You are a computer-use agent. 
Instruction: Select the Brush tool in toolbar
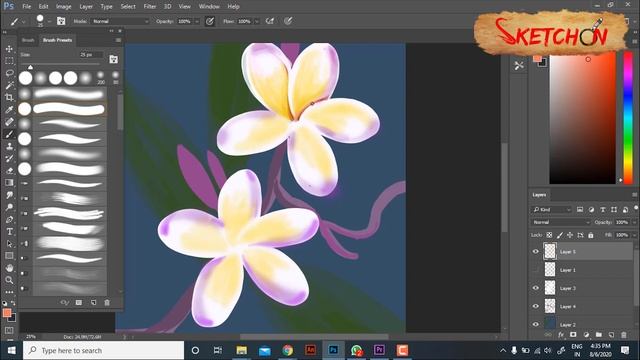point(9,134)
